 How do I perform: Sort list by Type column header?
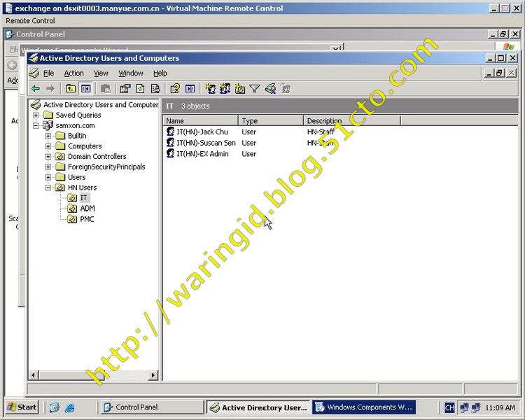tap(270, 121)
